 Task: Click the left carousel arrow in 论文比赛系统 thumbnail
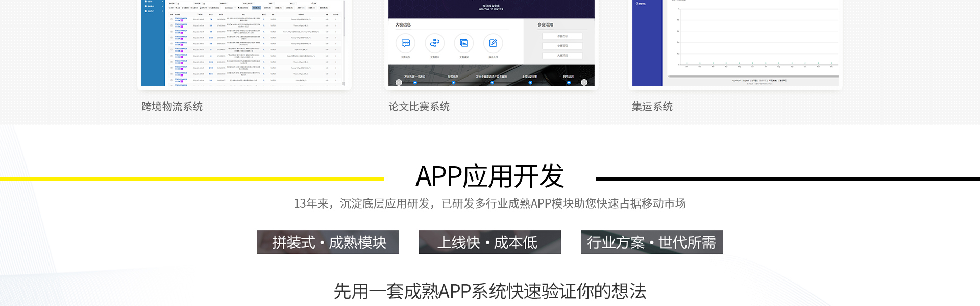pos(399,82)
